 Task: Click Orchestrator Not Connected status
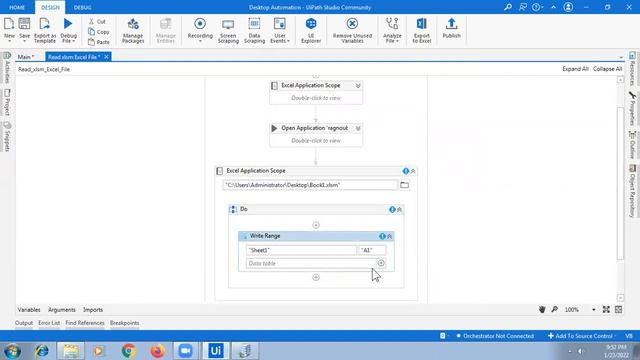point(495,336)
